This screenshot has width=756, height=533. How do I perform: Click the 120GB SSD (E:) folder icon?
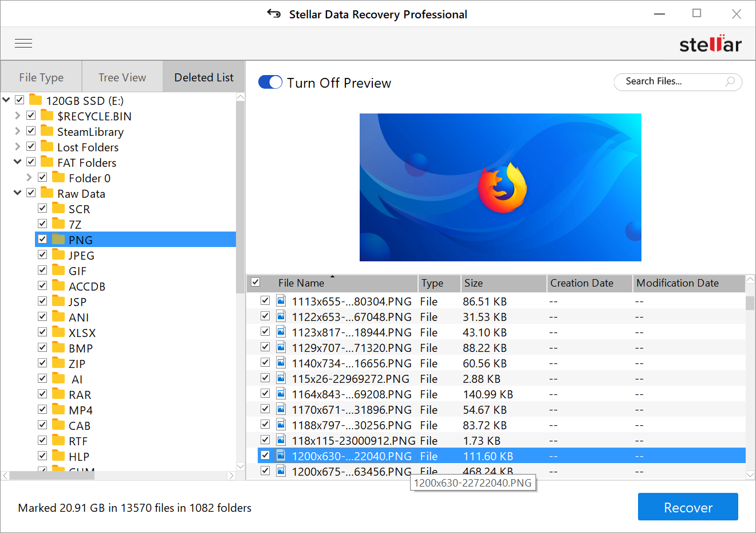[x=36, y=100]
